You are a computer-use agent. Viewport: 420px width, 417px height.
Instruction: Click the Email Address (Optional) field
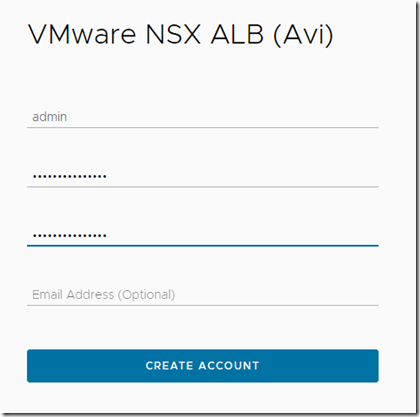(203, 295)
